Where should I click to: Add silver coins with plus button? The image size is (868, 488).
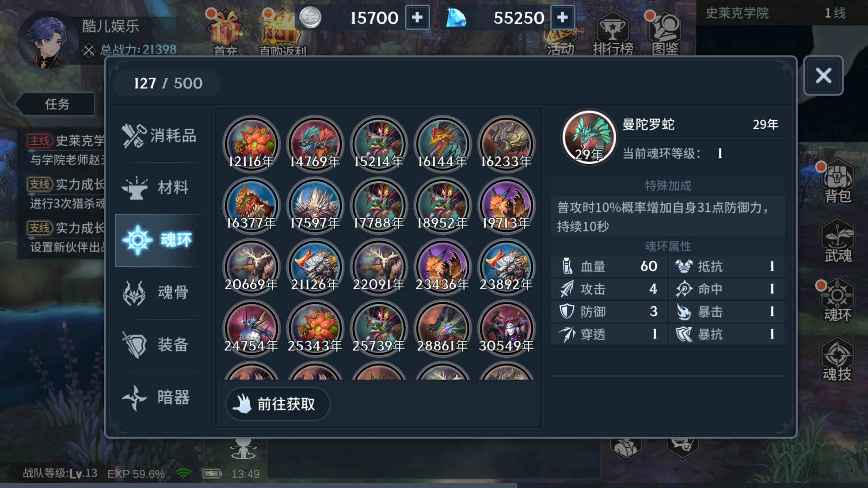pyautogui.click(x=417, y=17)
